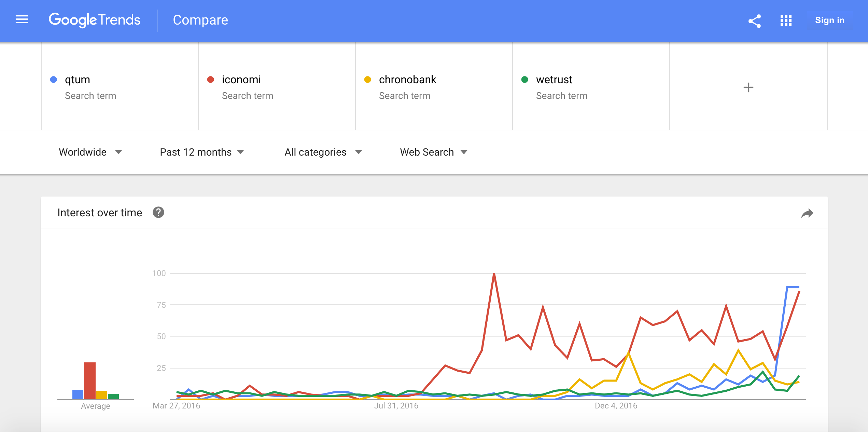Click the plus icon to add comparison
This screenshot has height=432, width=868.
coord(748,87)
